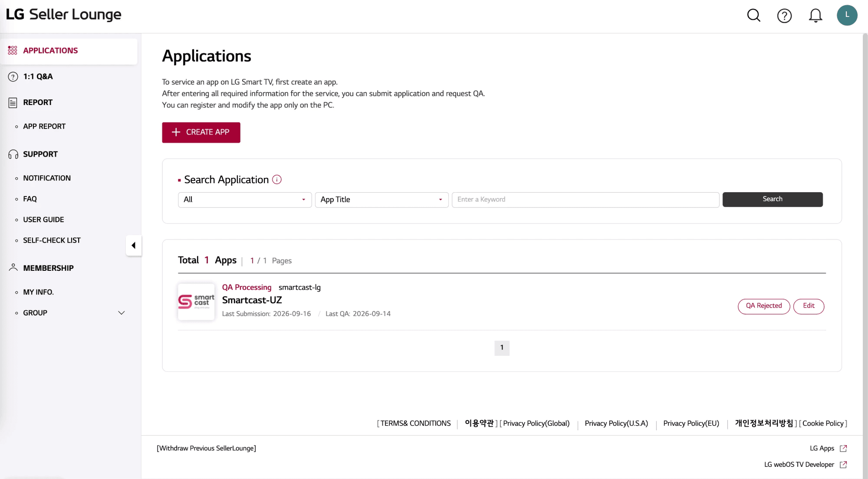Open the user profile avatar L
868x479 pixels.
847,15
